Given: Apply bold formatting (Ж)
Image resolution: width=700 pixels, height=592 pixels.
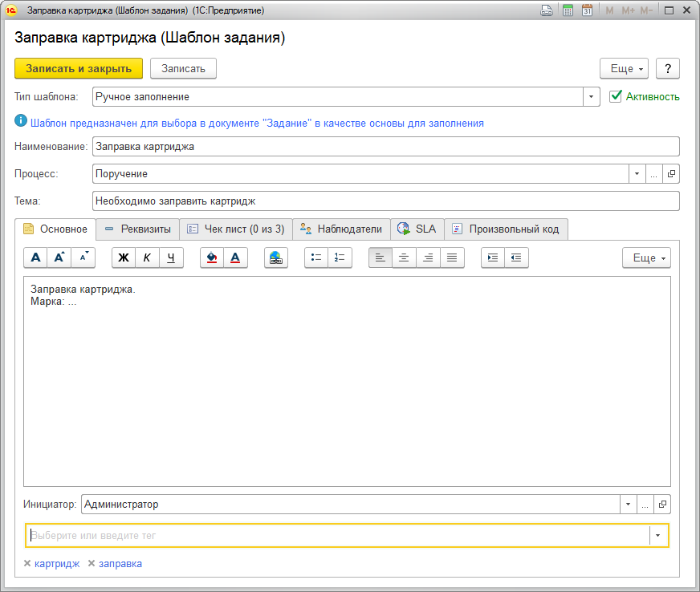Looking at the screenshot, I should pyautogui.click(x=124, y=257).
